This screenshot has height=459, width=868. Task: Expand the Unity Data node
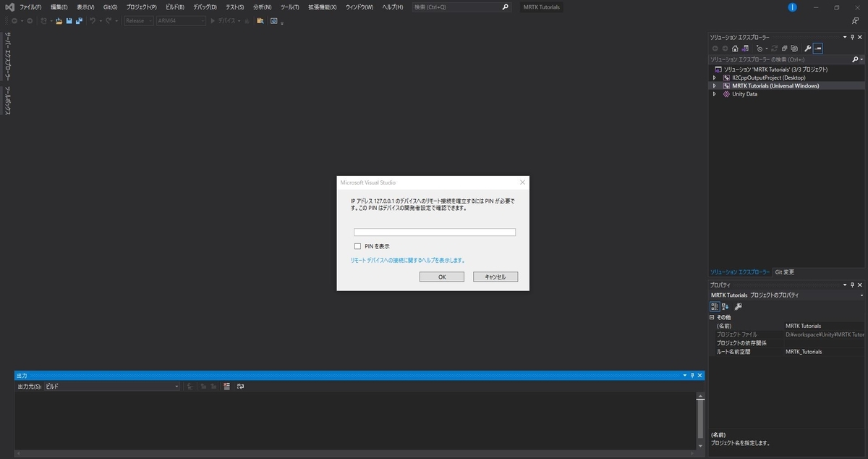coord(715,94)
